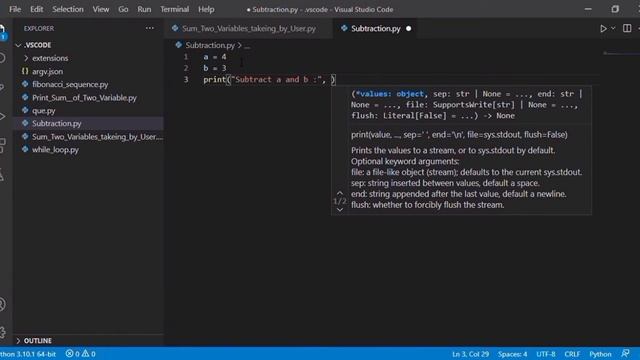640x360 pixels.
Task: Open the Help menu
Action: click(206, 9)
